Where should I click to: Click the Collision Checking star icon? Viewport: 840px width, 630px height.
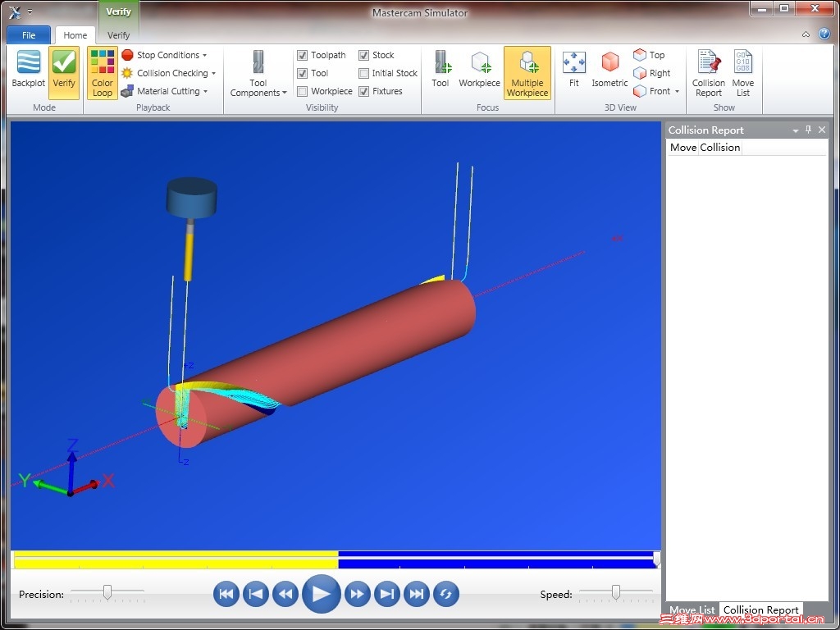127,73
